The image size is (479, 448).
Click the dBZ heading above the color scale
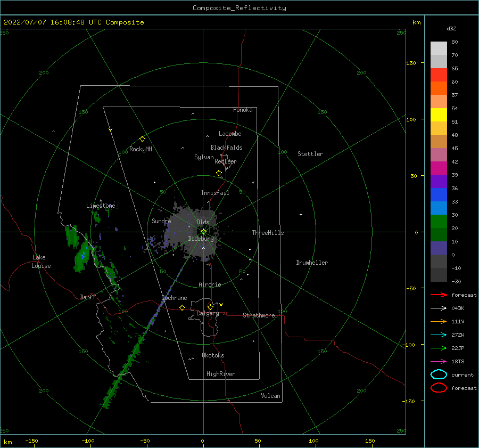451,28
